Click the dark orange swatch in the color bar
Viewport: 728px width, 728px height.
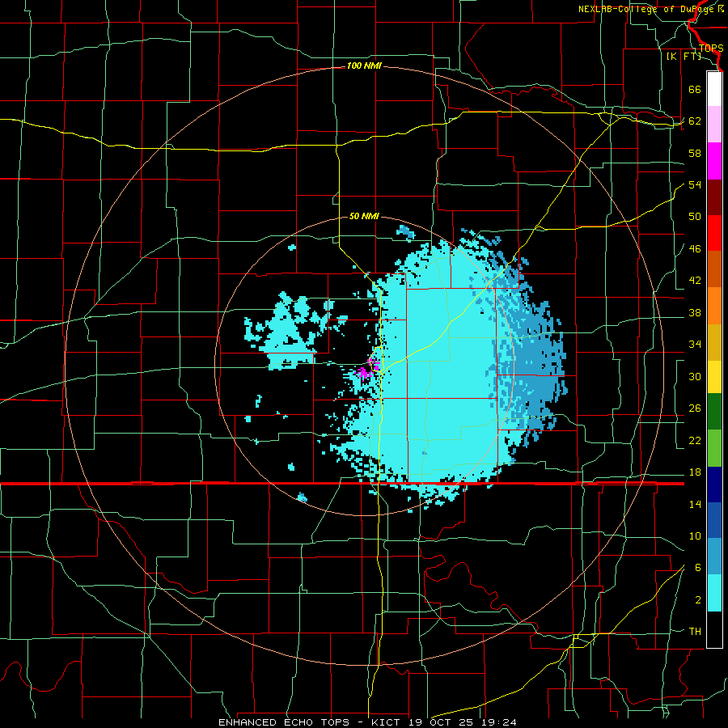pos(714,269)
